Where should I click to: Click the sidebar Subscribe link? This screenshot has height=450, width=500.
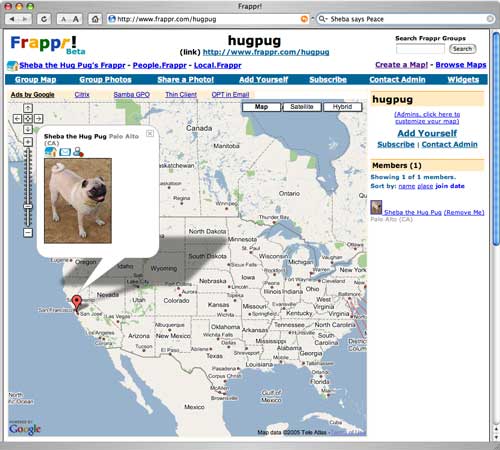[x=396, y=145]
